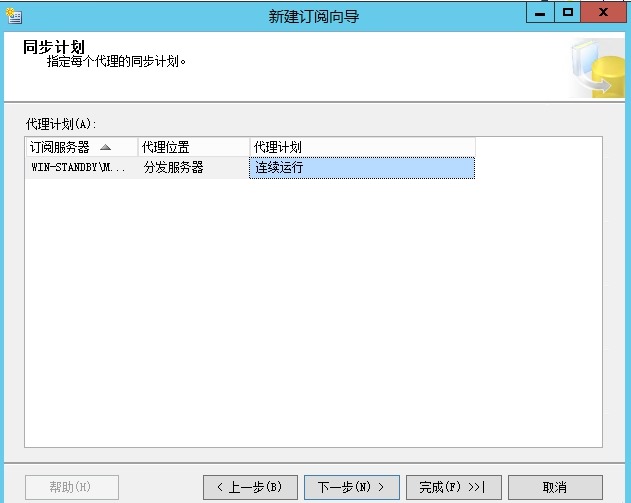
Task: Maximize the 新建订阅向导 window
Action: [x=568, y=12]
